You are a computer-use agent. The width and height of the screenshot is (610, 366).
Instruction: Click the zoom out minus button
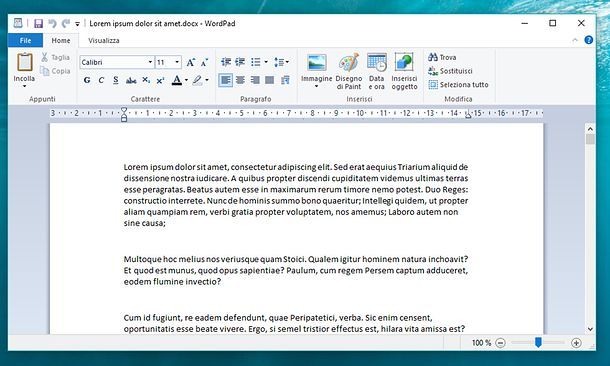501,343
